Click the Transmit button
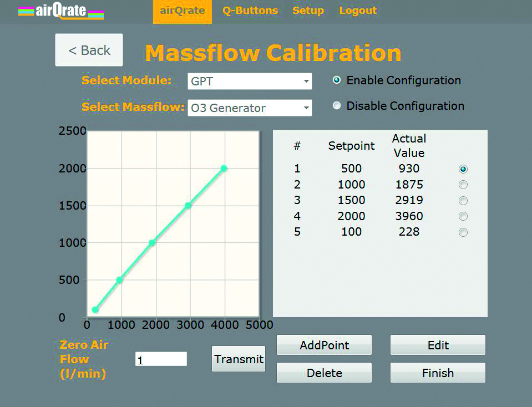Image resolution: width=532 pixels, height=407 pixels. [x=239, y=359]
